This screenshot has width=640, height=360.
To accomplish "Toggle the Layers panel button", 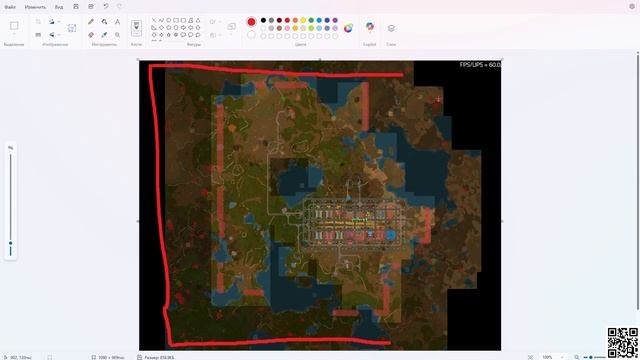I will tap(391, 28).
